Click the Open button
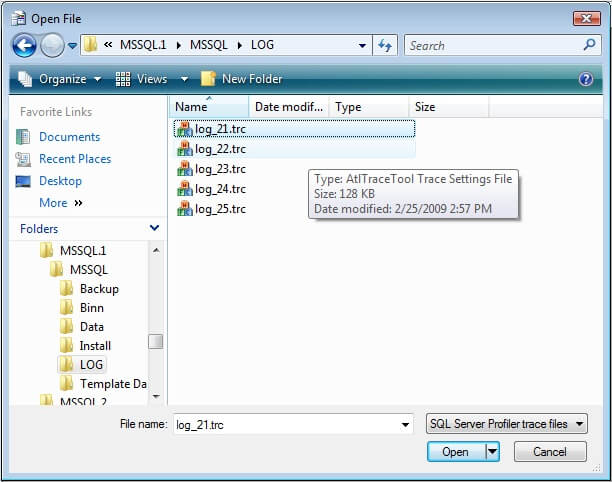 (x=456, y=452)
